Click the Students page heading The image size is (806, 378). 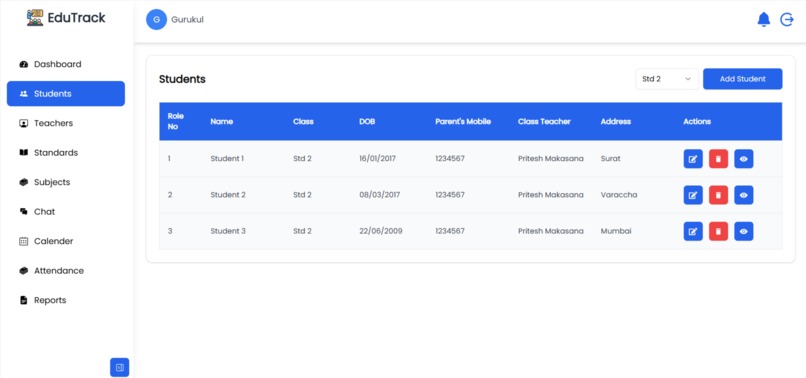pos(182,79)
